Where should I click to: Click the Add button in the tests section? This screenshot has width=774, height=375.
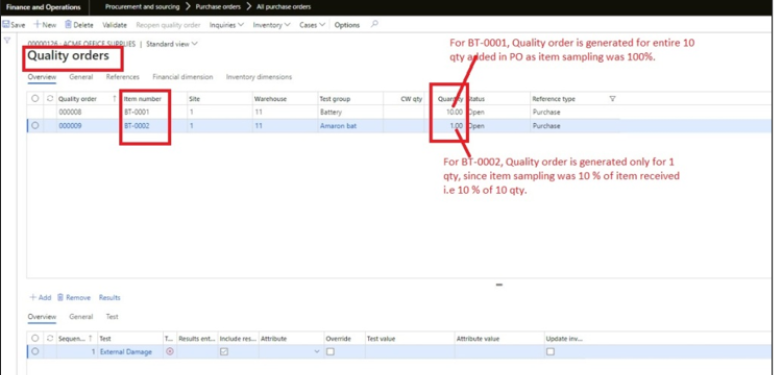click(40, 298)
